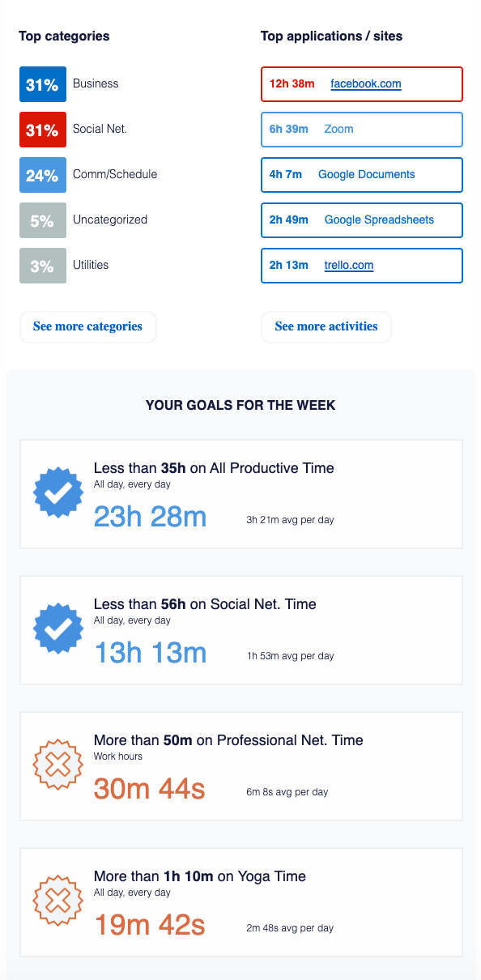Viewport: 481px width, 980px height.
Task: Open the trello.com link
Action: [349, 266]
